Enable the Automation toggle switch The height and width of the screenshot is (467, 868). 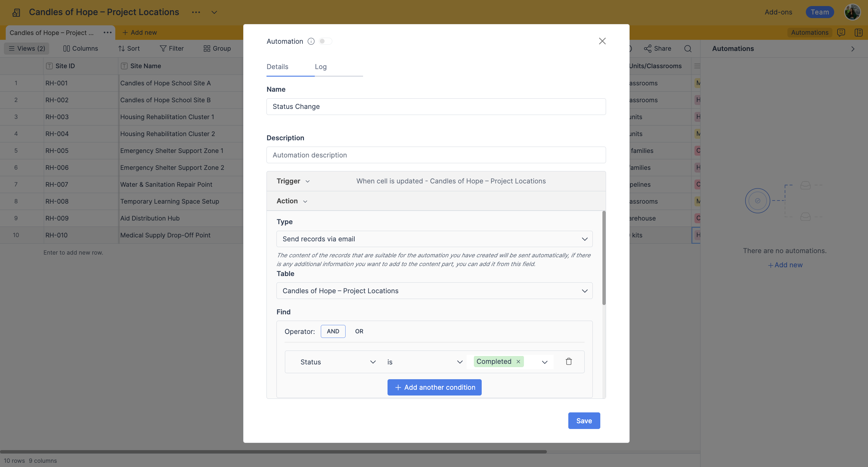[x=325, y=41]
